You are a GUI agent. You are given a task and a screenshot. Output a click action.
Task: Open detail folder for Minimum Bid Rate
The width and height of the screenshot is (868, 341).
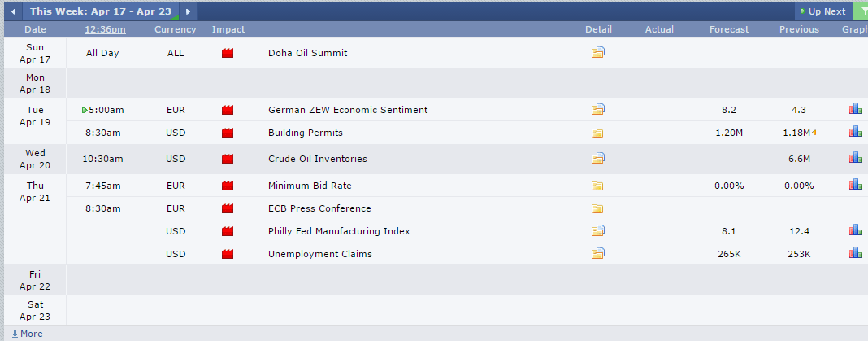coord(597,186)
